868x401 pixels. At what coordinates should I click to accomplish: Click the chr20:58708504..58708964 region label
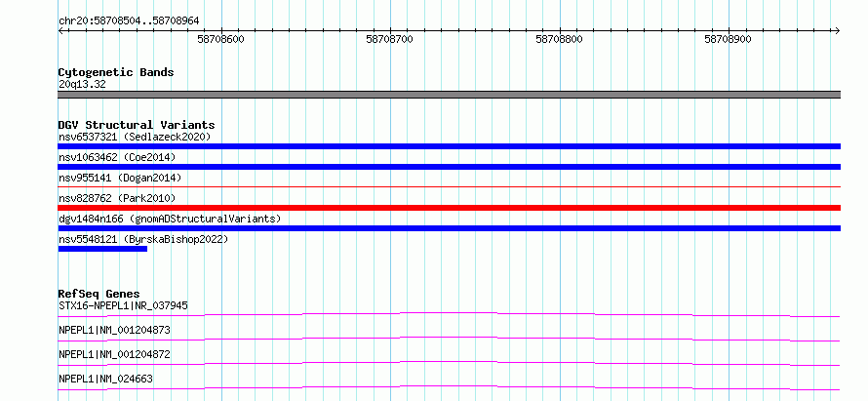pos(129,21)
